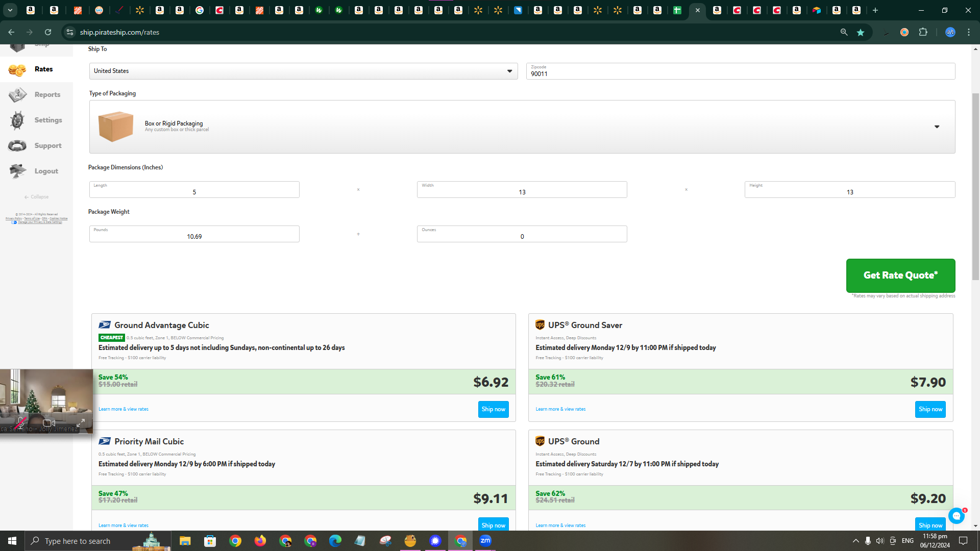Focus the Length dimension field
The height and width of the screenshot is (551, 980).
point(194,189)
